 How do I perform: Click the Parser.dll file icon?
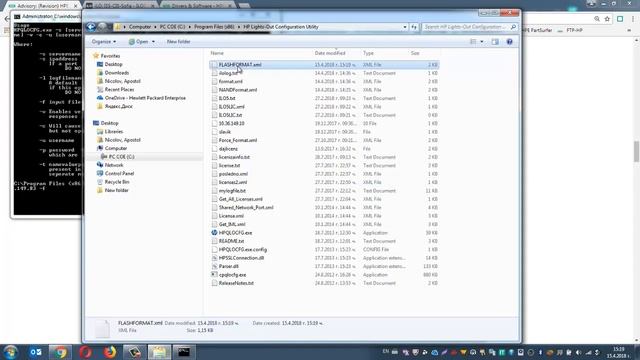tap(214, 266)
